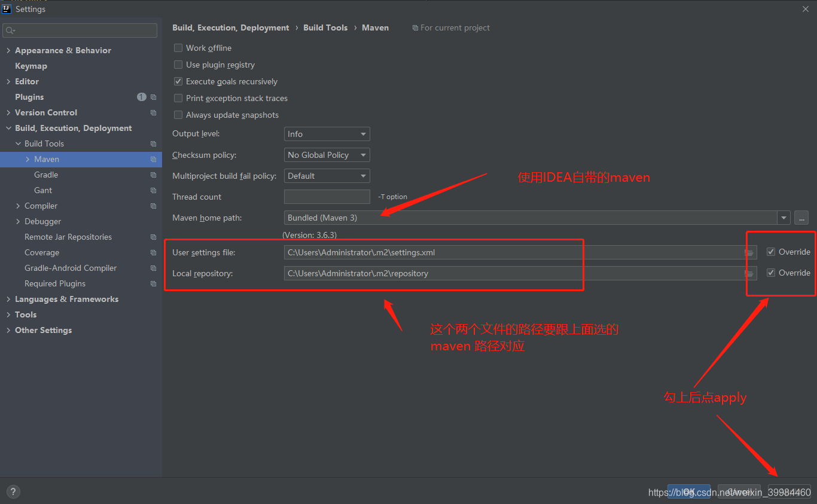Click the search magnifier icon in settings
Screen dimensions: 817x504
[x=10, y=30]
